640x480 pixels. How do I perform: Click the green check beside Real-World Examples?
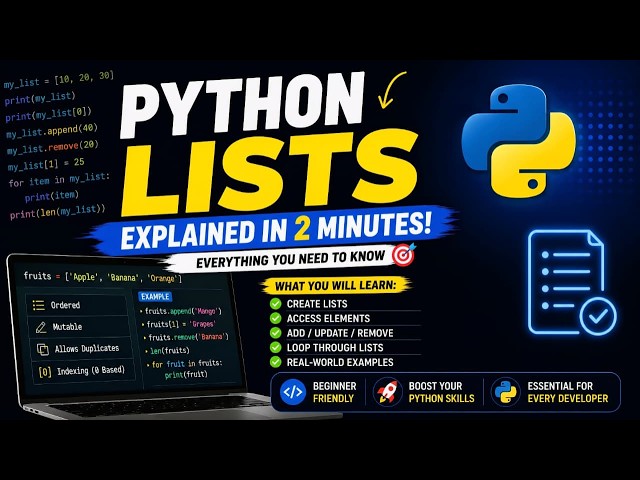tap(276, 362)
